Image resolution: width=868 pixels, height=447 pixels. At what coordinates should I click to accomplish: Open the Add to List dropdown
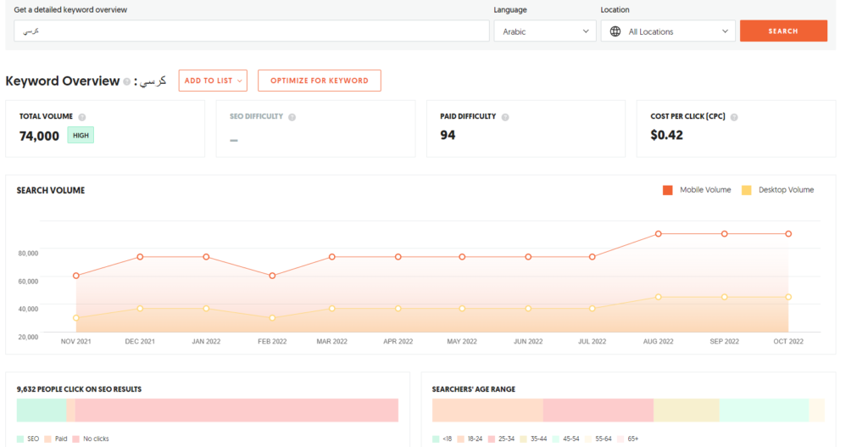pyautogui.click(x=213, y=81)
